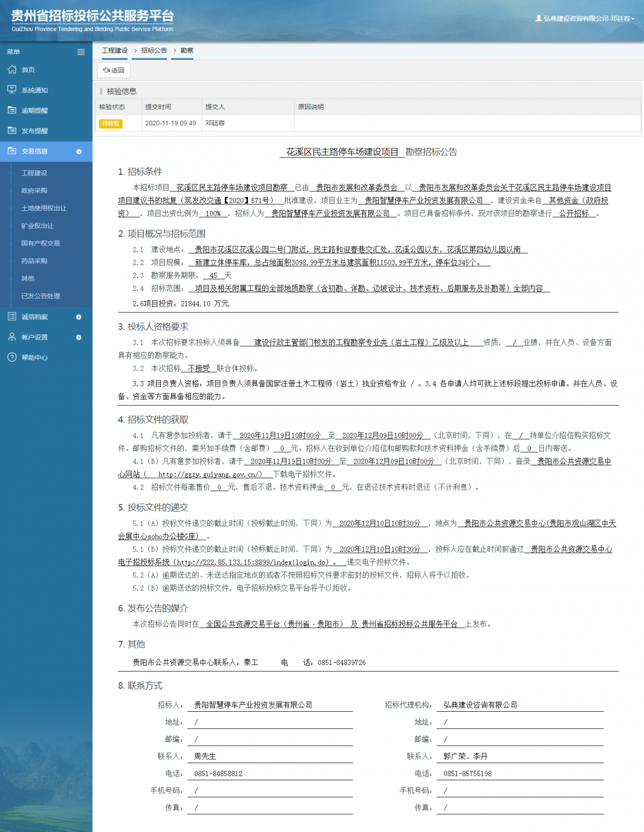Open 诚信档案 via its archive icon
644x832 pixels.
point(12,317)
